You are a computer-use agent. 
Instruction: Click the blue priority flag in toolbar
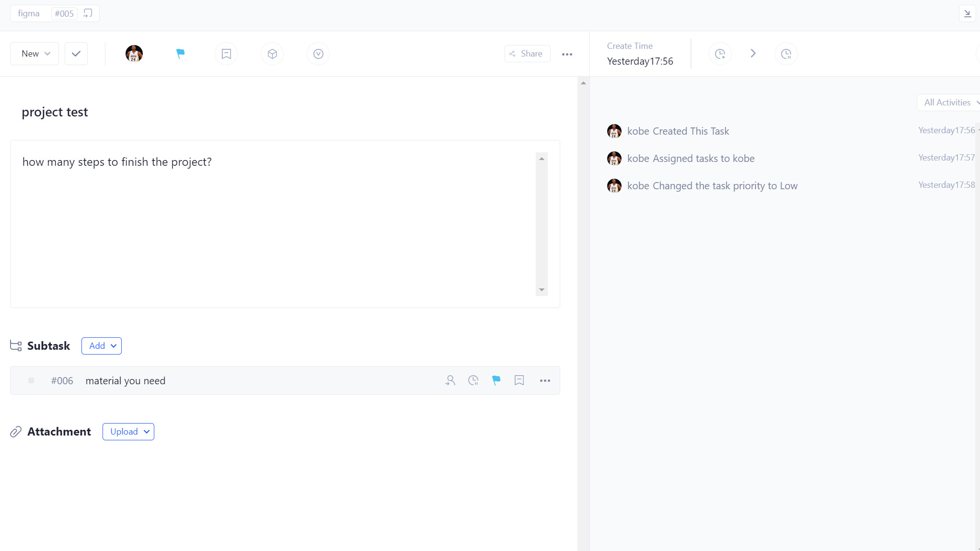coord(180,54)
